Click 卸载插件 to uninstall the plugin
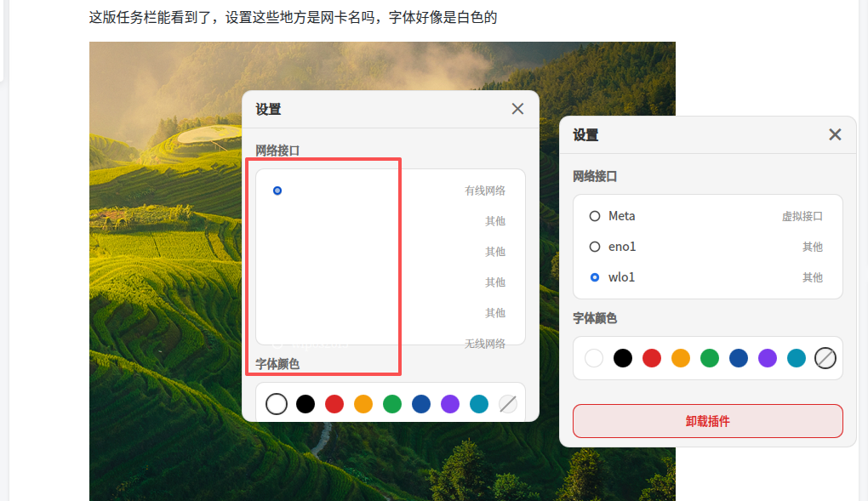 (x=707, y=421)
